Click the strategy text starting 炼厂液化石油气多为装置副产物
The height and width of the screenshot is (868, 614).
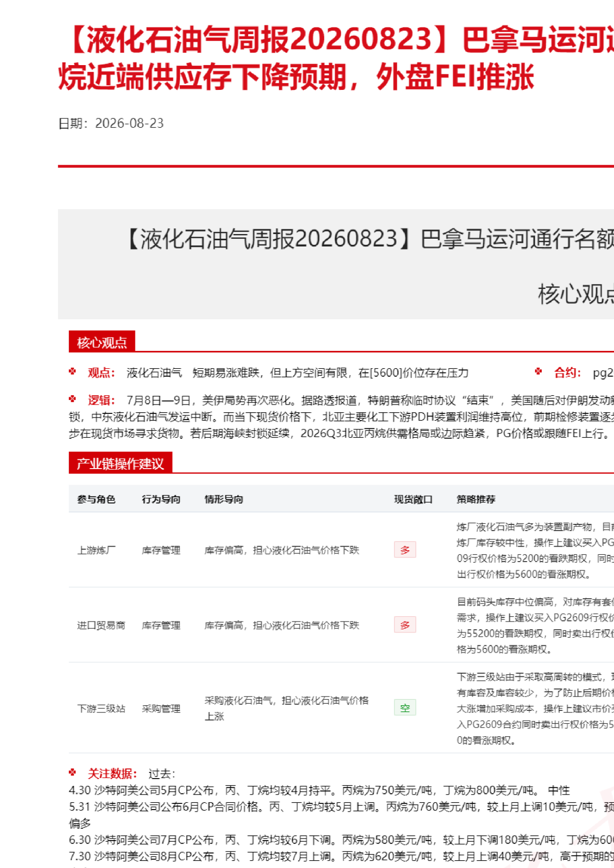[x=535, y=550]
